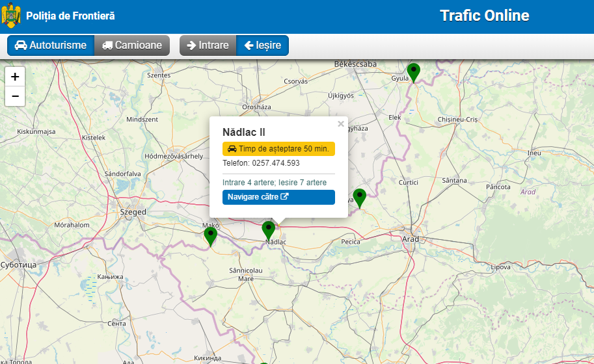The image size is (594, 364).
Task: Open Navigare către navigation link
Action: pos(278,197)
